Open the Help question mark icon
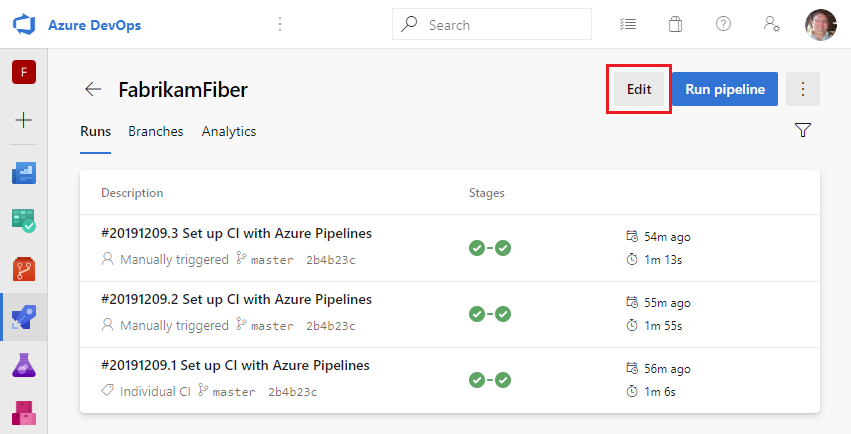This screenshot has height=434, width=851. [723, 24]
